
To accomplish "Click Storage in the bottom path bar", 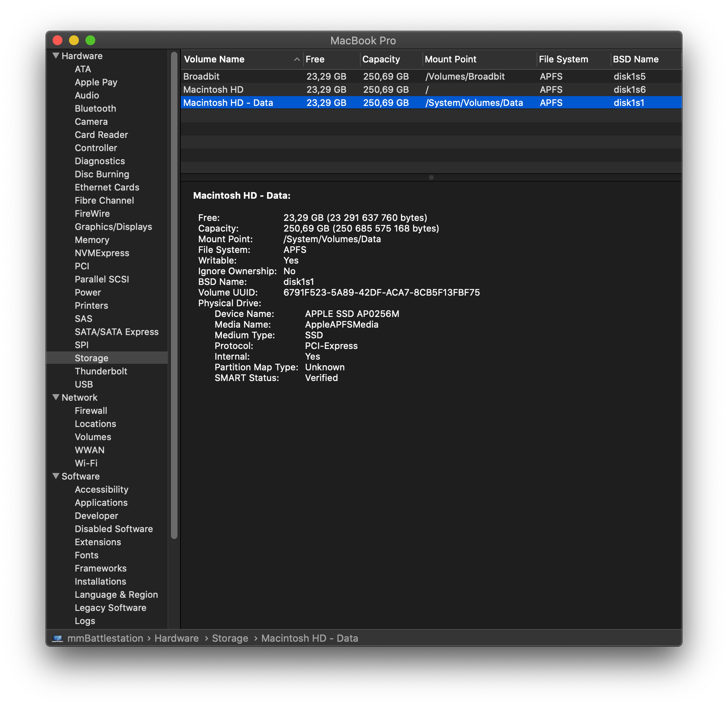I will (230, 638).
